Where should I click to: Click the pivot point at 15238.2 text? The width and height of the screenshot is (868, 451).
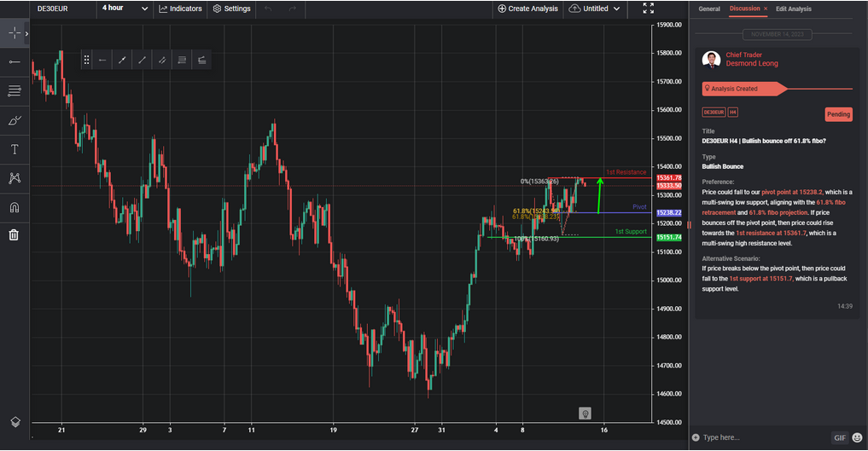792,193
